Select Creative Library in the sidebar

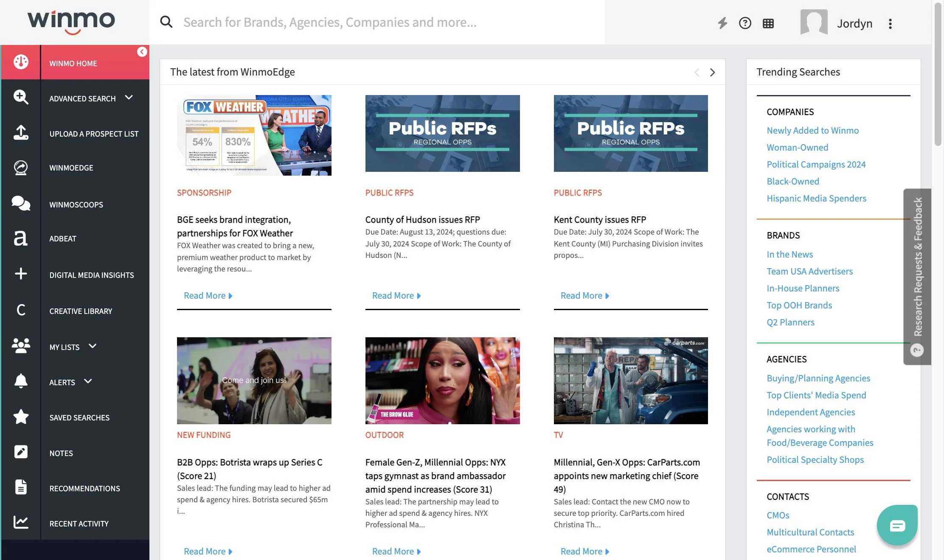click(x=81, y=311)
